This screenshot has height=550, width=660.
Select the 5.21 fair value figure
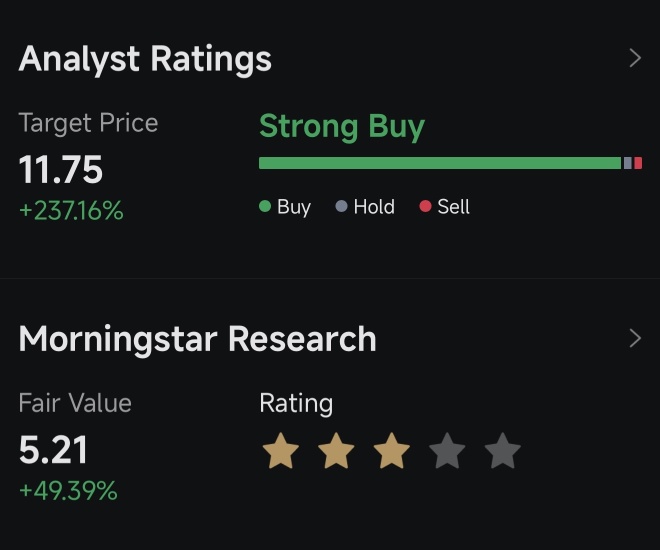(x=54, y=451)
